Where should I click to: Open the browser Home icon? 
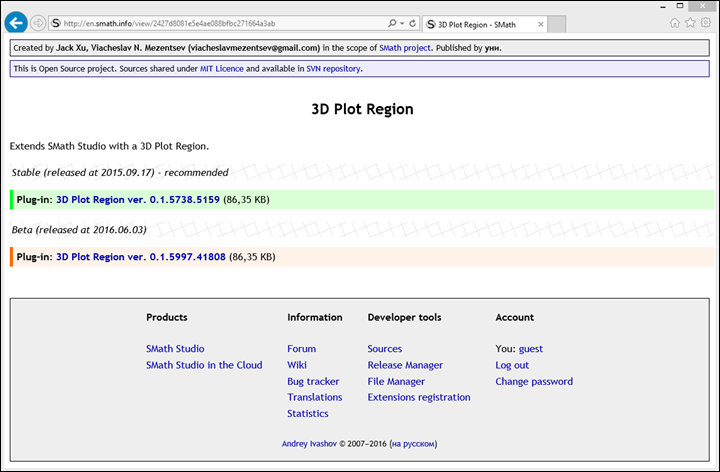click(x=675, y=22)
